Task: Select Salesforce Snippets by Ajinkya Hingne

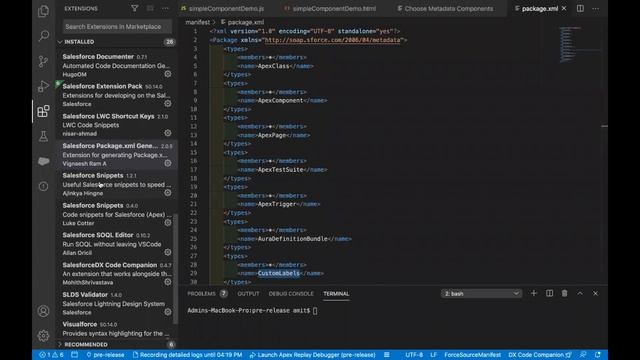Action: point(116,184)
